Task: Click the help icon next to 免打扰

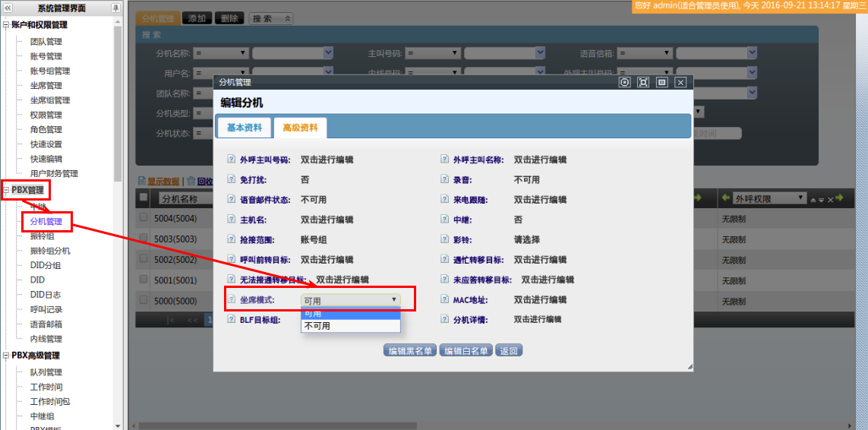Action: pyautogui.click(x=232, y=180)
